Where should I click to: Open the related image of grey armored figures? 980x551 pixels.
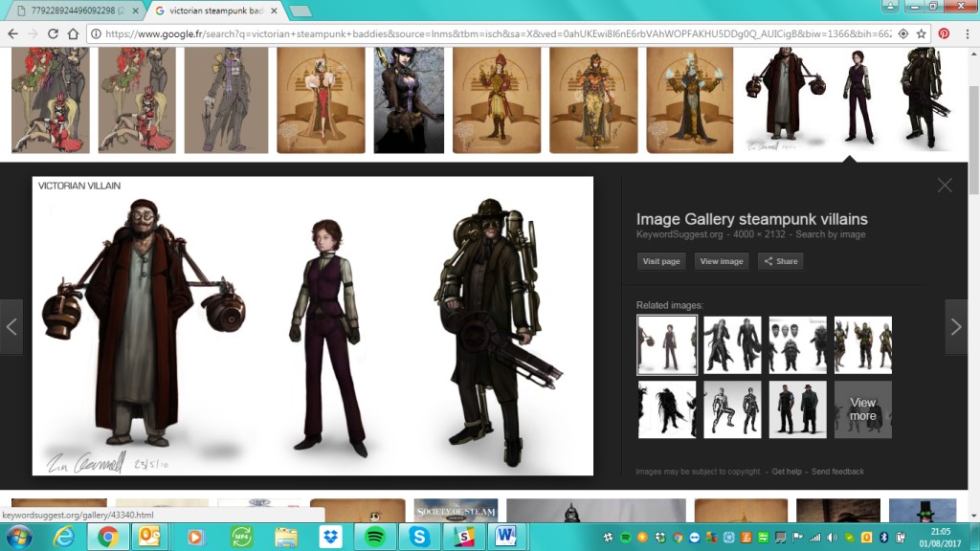coord(732,409)
